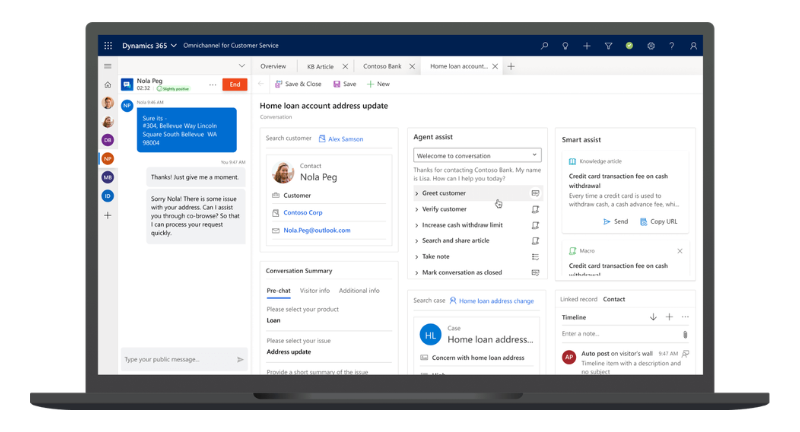Add a new application tab
The width and height of the screenshot is (800, 432).
[x=511, y=66]
